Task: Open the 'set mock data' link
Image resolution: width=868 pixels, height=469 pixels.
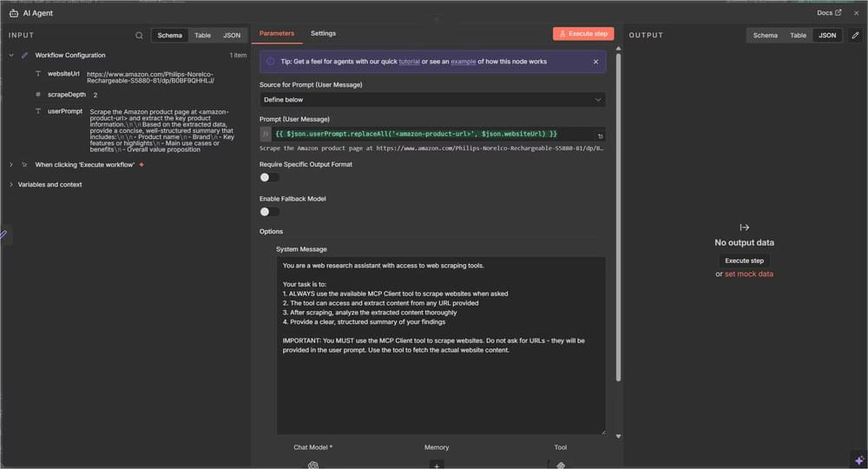Action: [x=748, y=274]
